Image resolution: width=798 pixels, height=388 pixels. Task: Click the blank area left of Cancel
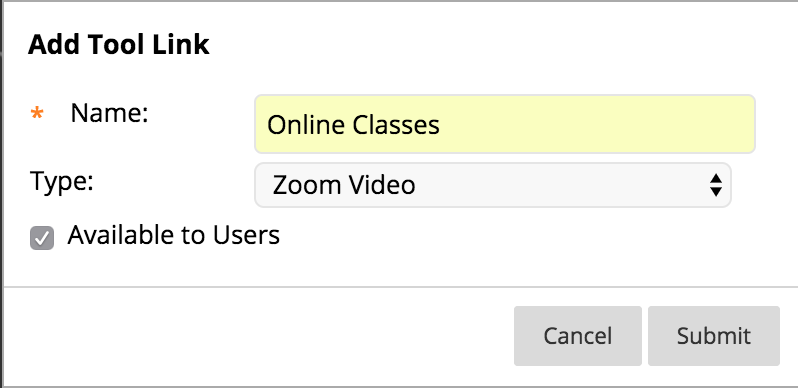click(x=254, y=336)
